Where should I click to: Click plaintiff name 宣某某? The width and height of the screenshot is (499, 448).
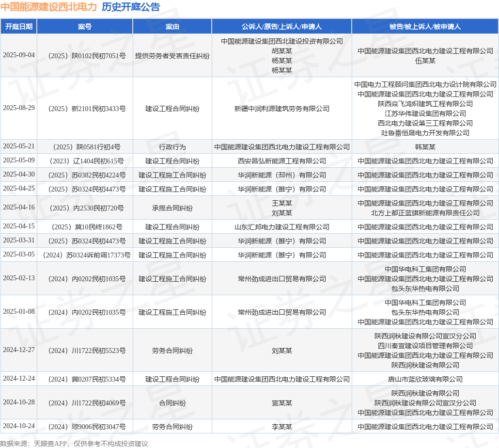coord(281,403)
